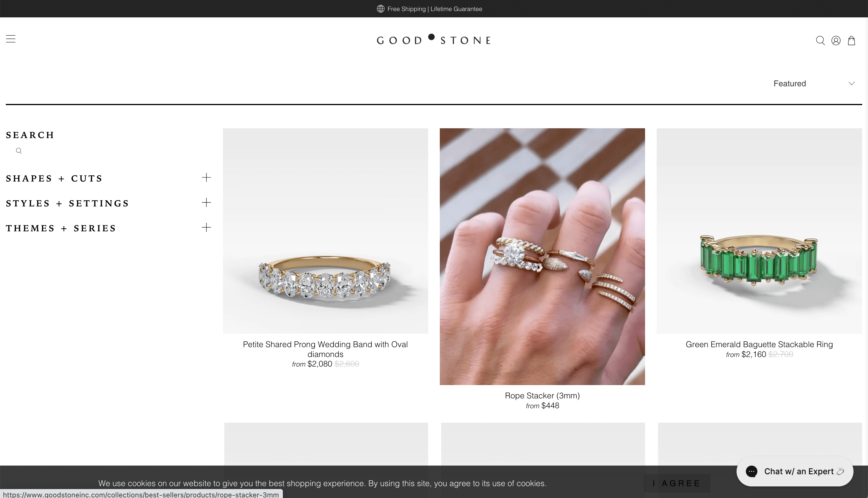Open the user account icon
Image resolution: width=868 pixels, height=498 pixels.
[836, 41]
